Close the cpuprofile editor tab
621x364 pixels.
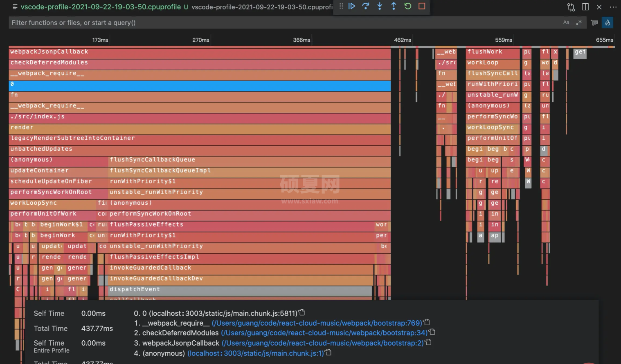point(599,7)
